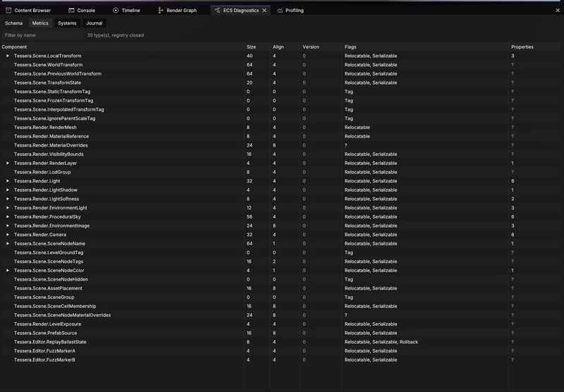The height and width of the screenshot is (392, 564).
Task: Select Tessera.Render.LodGroup row
Action: (282, 172)
